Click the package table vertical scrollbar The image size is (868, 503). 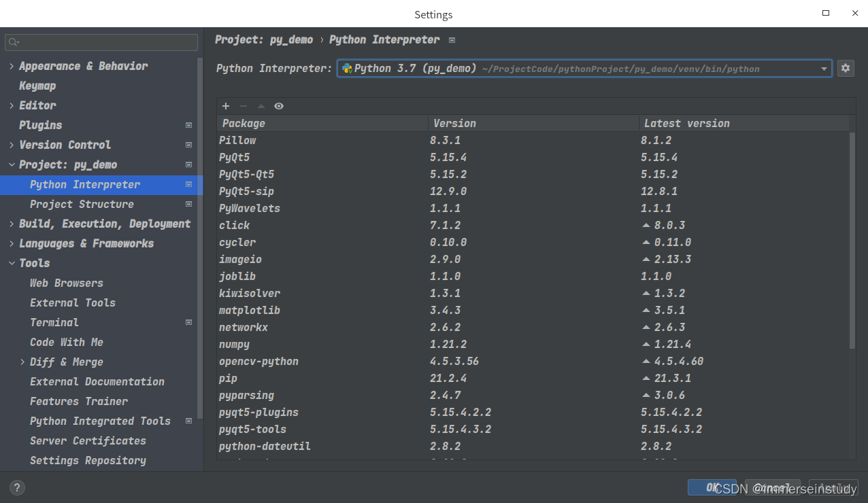pos(853,241)
